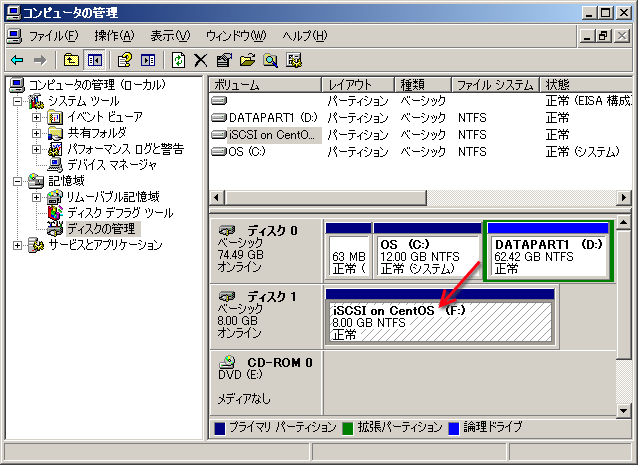The image size is (638, 465).
Task: Restore the inner MMC child window
Action: 604,36
